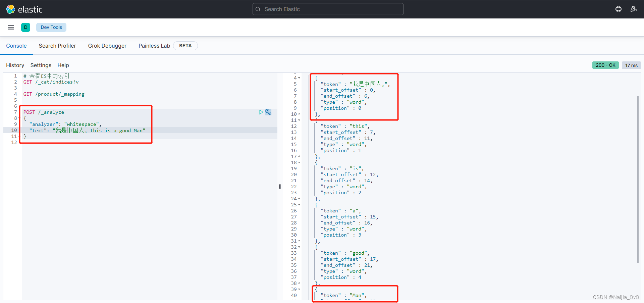The image size is (644, 303).
Task: Fold the token object at line 32
Action: [299, 247]
